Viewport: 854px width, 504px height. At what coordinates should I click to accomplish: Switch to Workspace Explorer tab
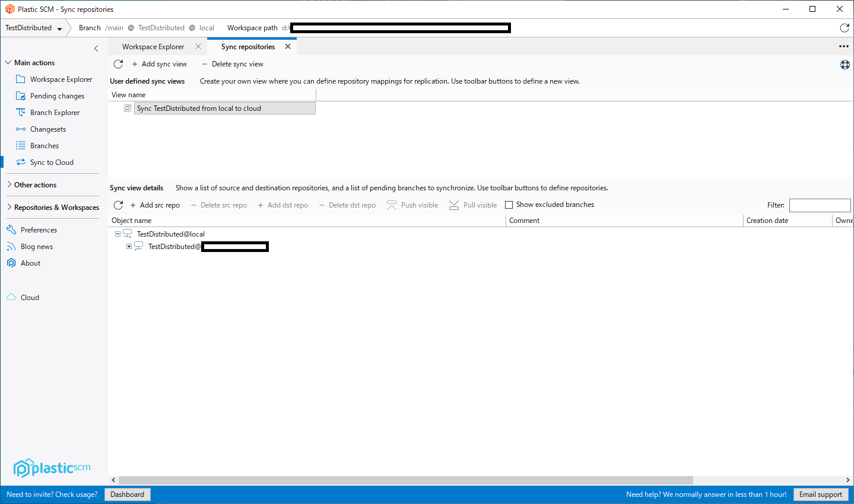coord(153,47)
